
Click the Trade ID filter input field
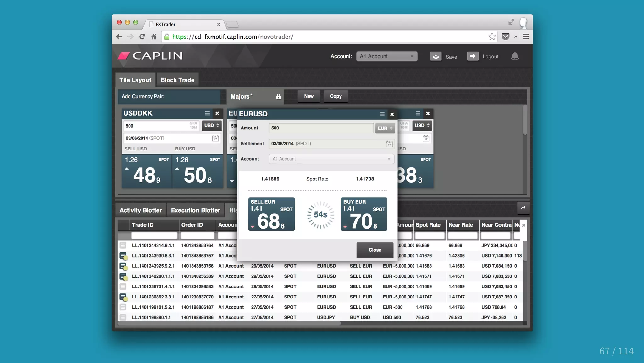(154, 235)
